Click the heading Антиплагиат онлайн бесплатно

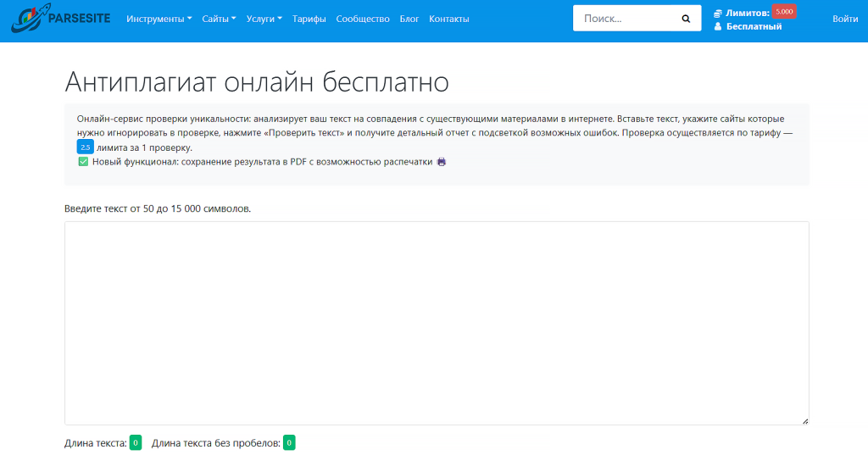257,82
